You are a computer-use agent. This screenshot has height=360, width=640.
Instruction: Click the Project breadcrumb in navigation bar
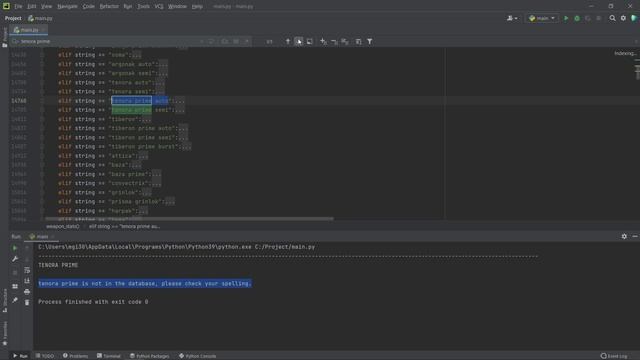(13, 18)
